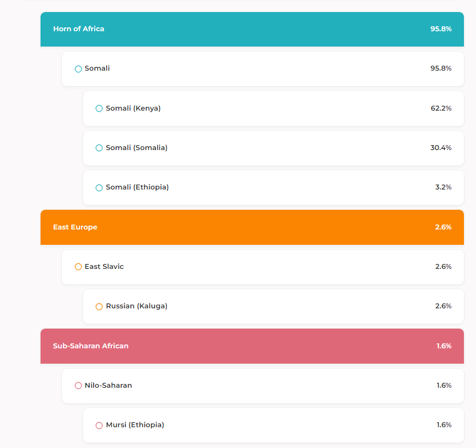Screen dimensions: 476x448
Task: Click the orange circle next to East Slavic
Action: click(x=78, y=267)
